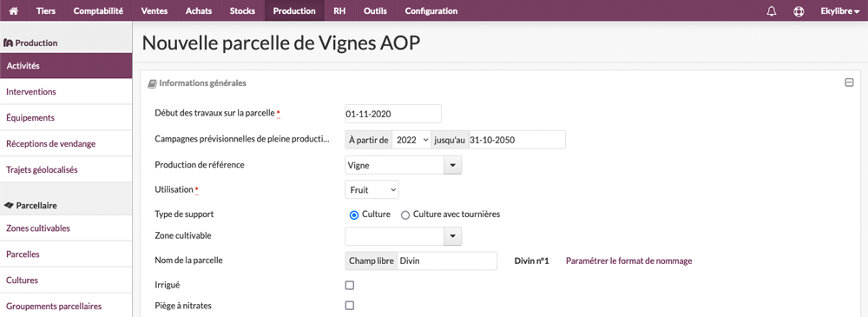Edit the jusqu'au 31-10-2050 date field
The image size is (868, 317).
tap(517, 140)
